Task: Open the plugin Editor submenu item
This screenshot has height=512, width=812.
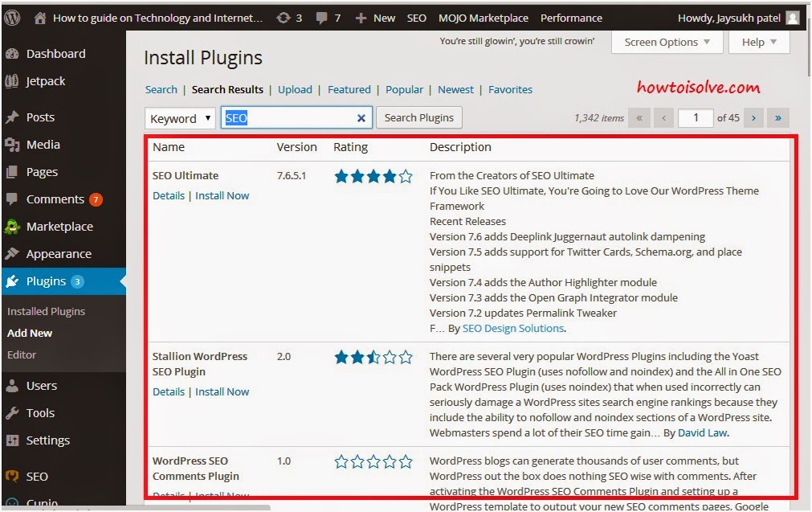Action: point(22,355)
